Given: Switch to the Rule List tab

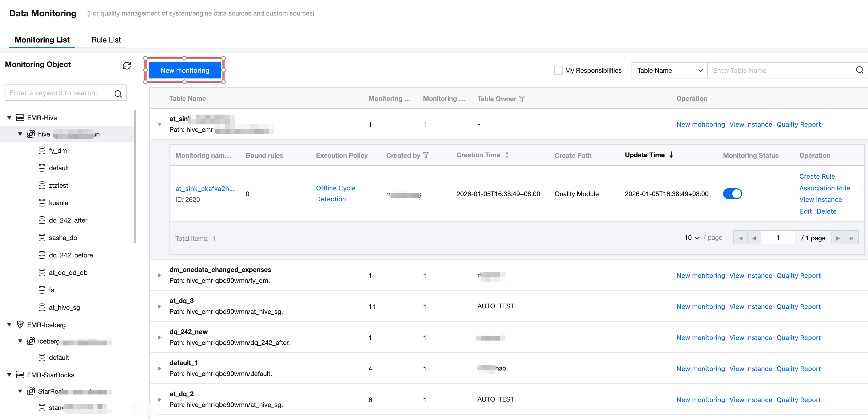Looking at the screenshot, I should pyautogui.click(x=106, y=40).
